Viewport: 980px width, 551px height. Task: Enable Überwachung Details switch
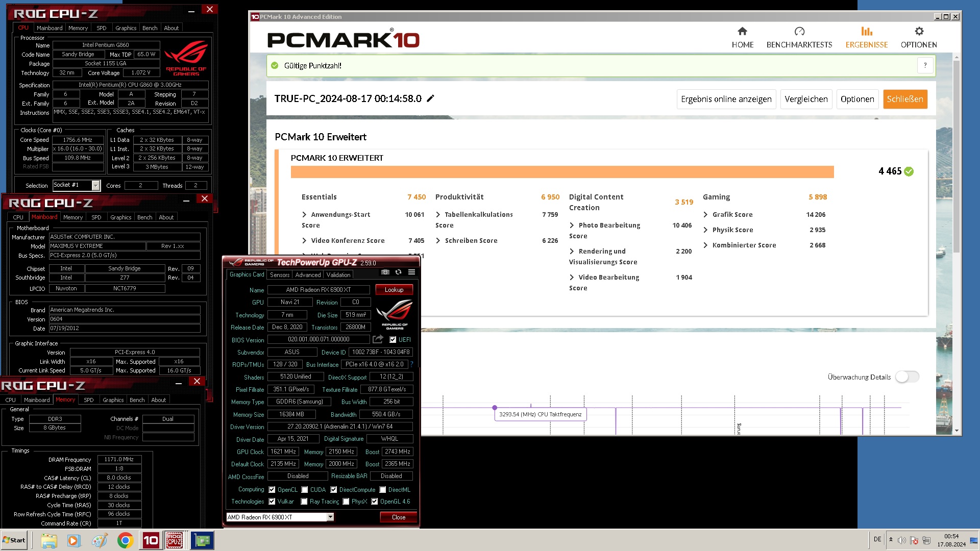pos(907,377)
